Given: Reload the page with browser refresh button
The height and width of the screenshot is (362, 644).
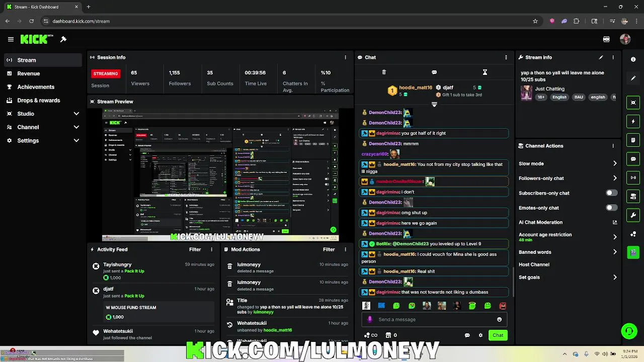Looking at the screenshot, I should click(x=31, y=21).
